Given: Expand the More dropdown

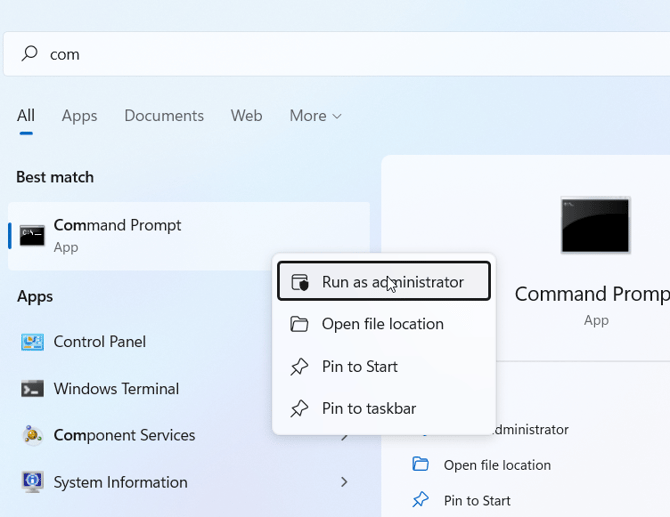Looking at the screenshot, I should (315, 116).
